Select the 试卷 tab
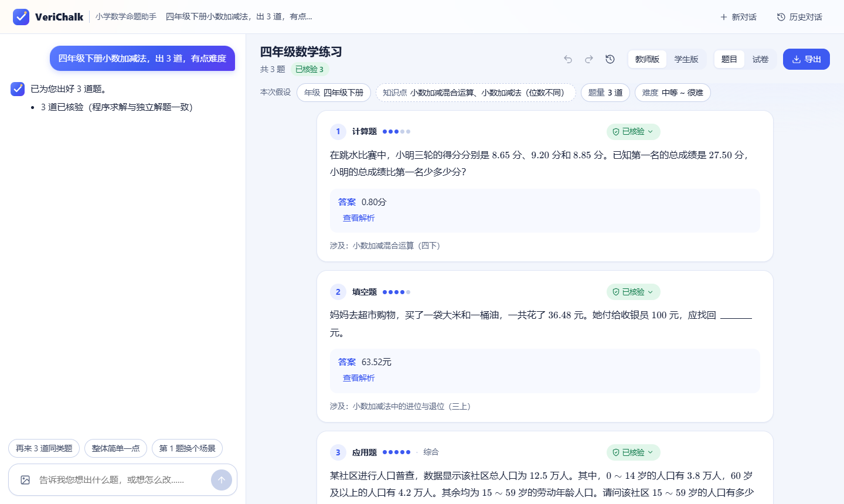The width and height of the screenshot is (844, 504). pos(760,59)
